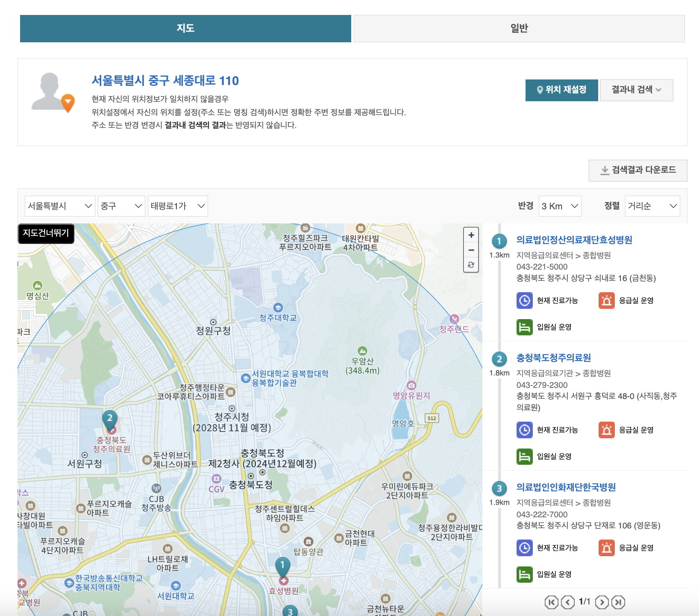Click 043-279-2300 phone number
The height and width of the screenshot is (616, 699).
542,385
